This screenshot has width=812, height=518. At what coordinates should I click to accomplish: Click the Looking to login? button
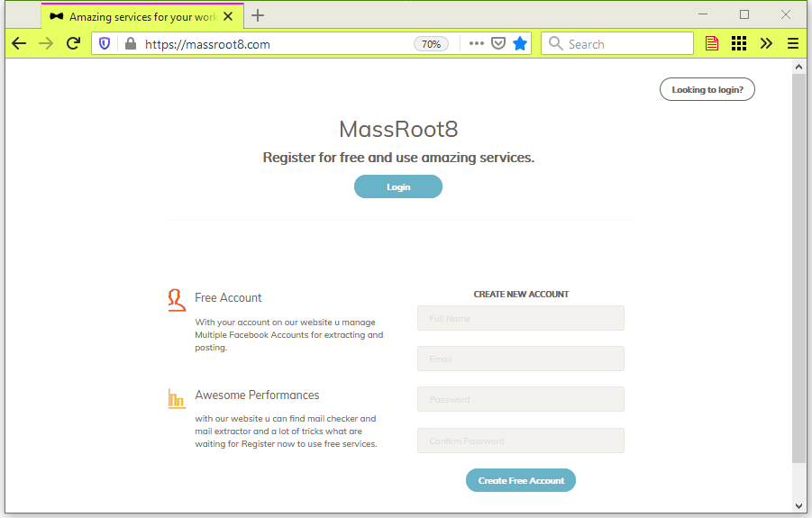(707, 89)
